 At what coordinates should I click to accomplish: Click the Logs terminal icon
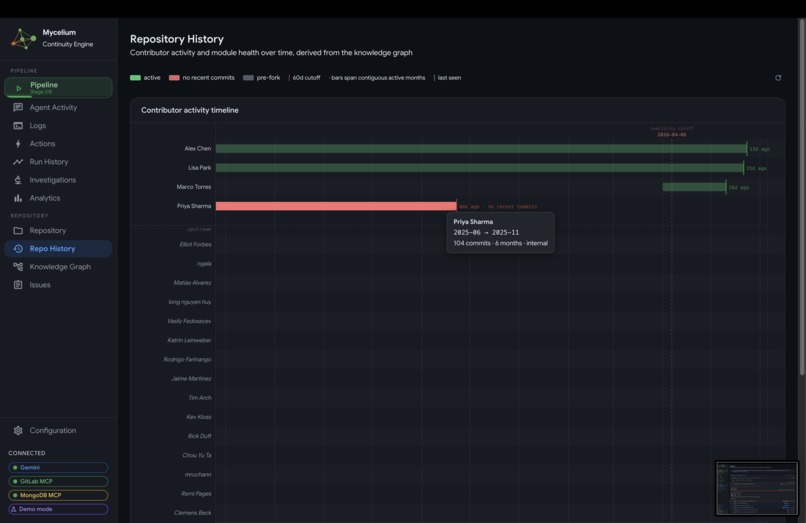tap(18, 125)
